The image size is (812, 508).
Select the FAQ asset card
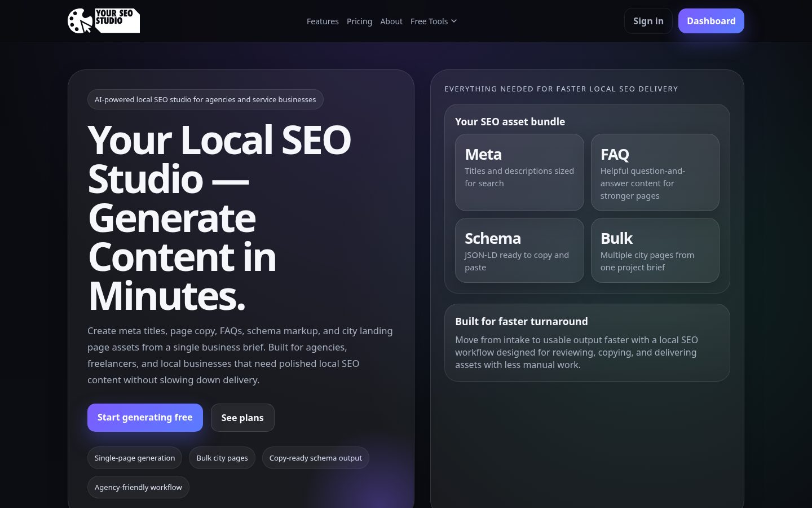point(655,172)
